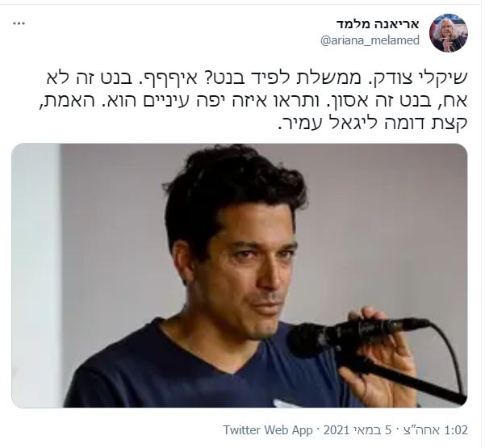The height and width of the screenshot is (448, 485).
Task: Click the last tweet line קצת דומה ליגאל עמיר
Action: pos(373,124)
